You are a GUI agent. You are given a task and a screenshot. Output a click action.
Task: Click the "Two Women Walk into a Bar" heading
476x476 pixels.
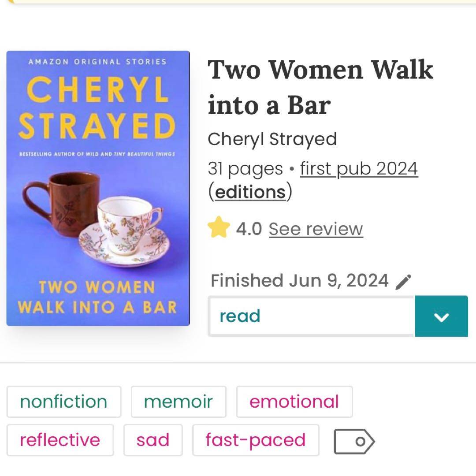[x=320, y=87]
